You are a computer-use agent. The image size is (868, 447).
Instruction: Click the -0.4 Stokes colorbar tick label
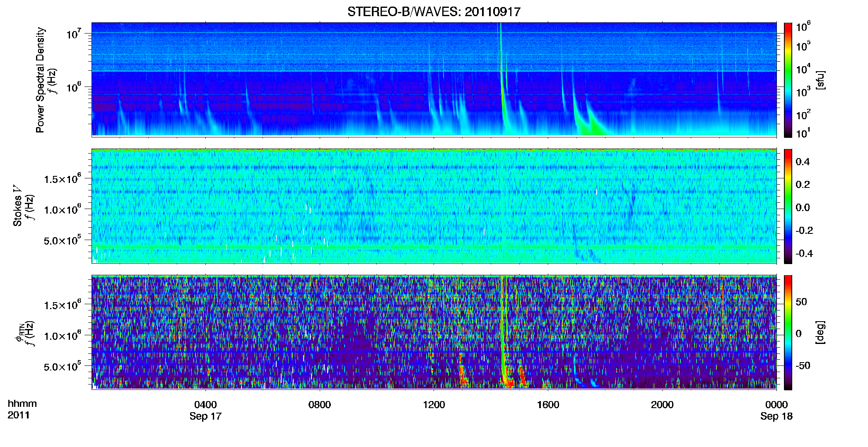pos(804,253)
